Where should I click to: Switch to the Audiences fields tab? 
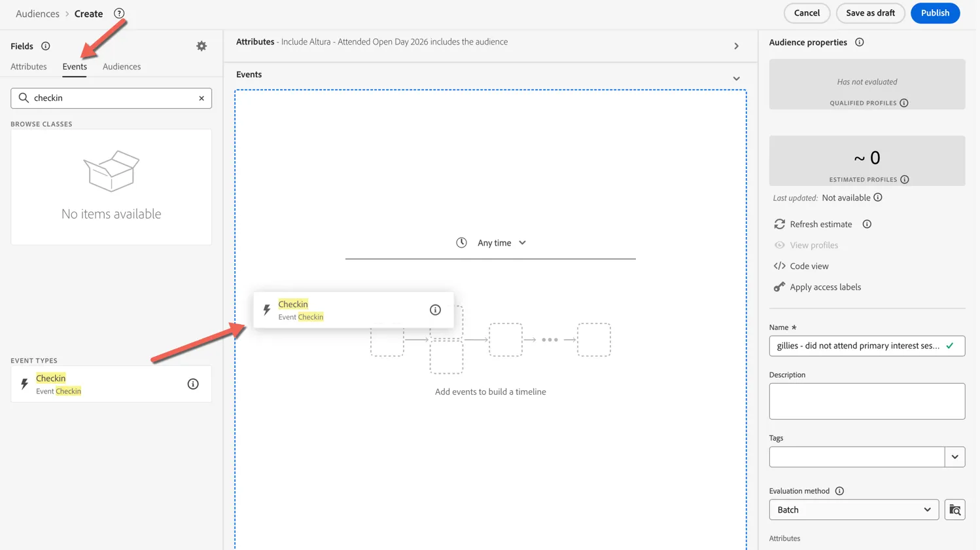click(122, 67)
